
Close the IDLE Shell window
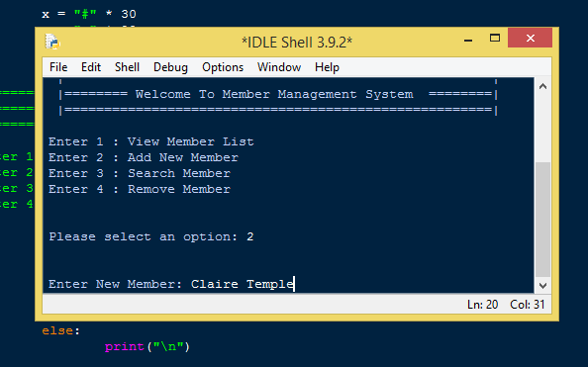pyautogui.click(x=530, y=38)
